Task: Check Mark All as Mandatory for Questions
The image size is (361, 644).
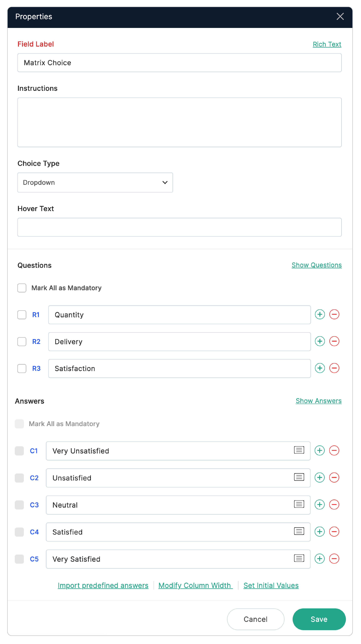Action: coord(22,288)
